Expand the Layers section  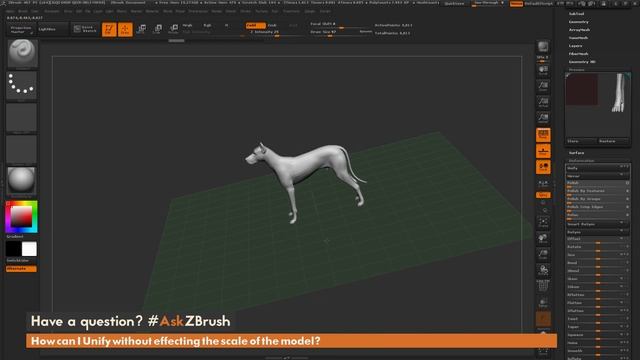(575, 46)
